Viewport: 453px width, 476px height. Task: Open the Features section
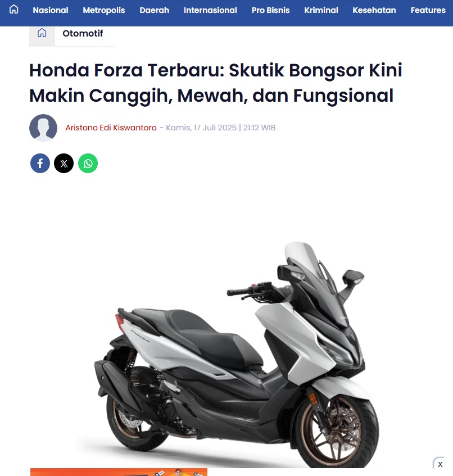point(428,10)
